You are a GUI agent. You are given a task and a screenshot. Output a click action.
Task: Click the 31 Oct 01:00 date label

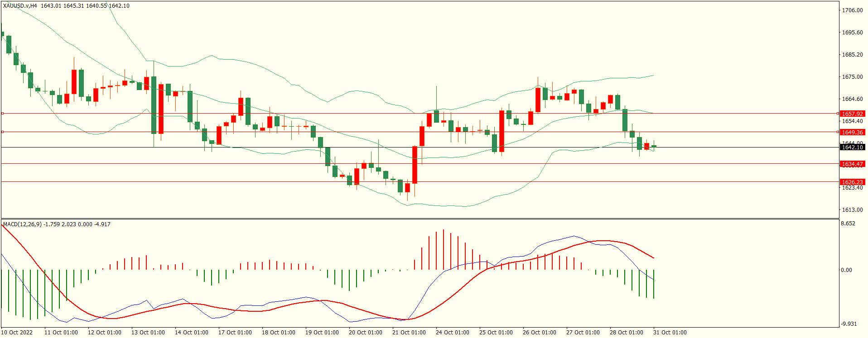click(x=670, y=333)
